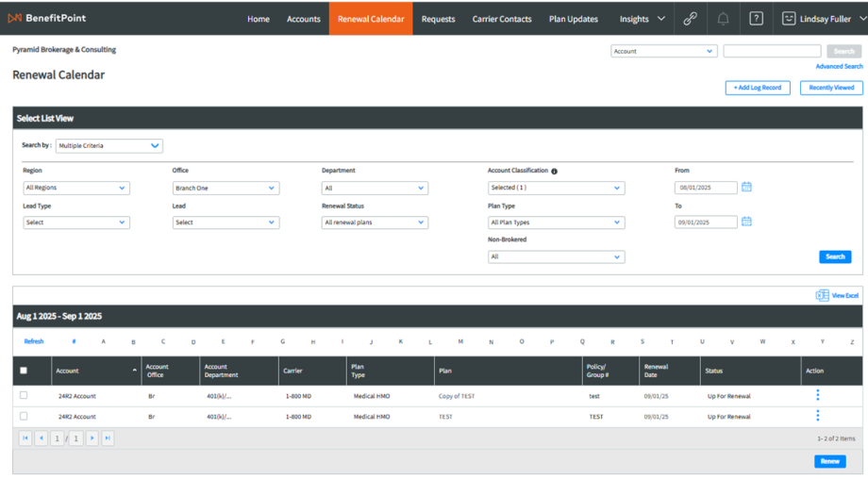868x479 pixels.
Task: Open the quick links chain icon
Action: pyautogui.click(x=690, y=19)
